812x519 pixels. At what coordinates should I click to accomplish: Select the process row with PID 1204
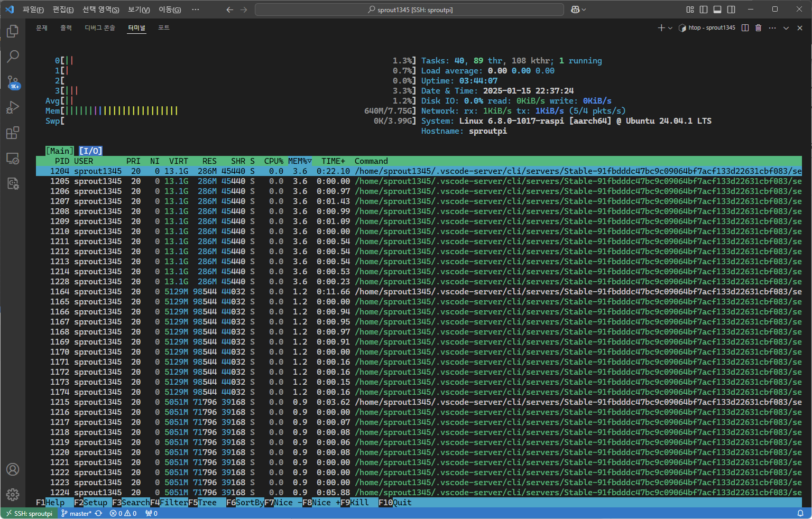coord(419,171)
